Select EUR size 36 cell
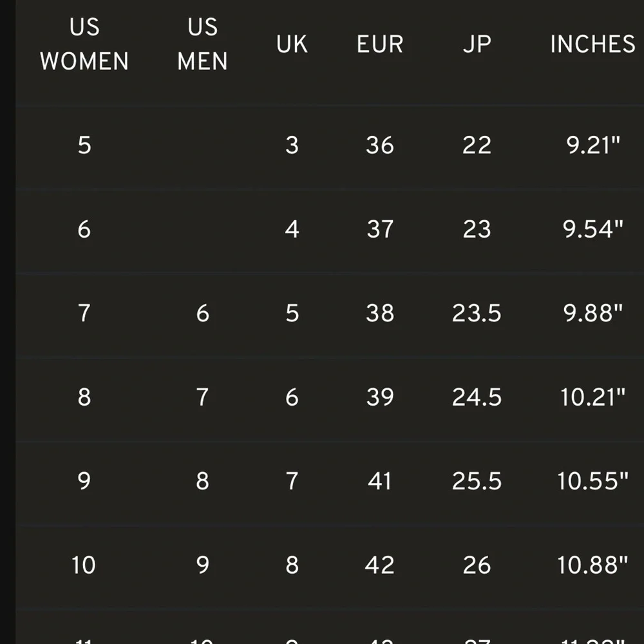This screenshot has height=644, width=644. 380,146
